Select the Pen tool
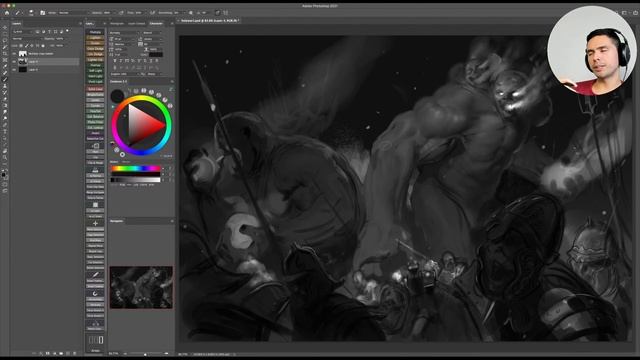This screenshot has width=640, height=360. (5, 125)
